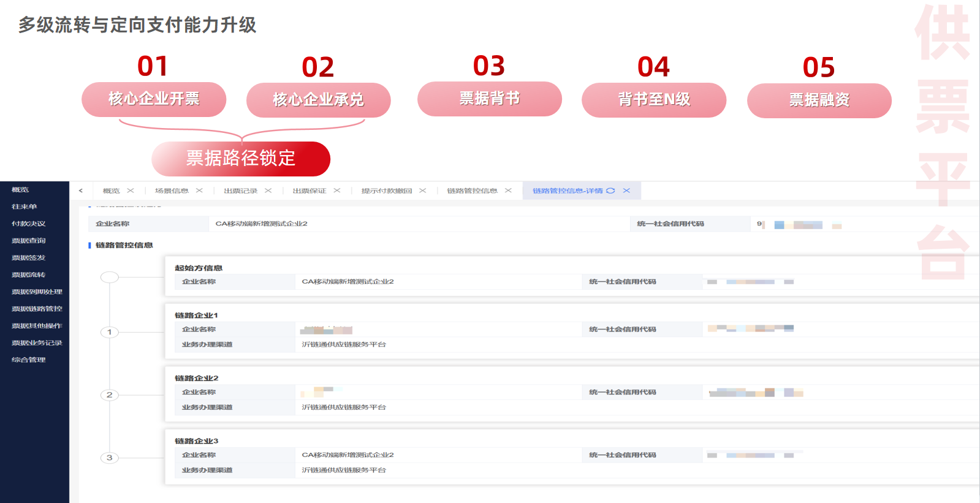Open 票据到期处理 in the sidebar
This screenshot has height=503, width=980.
coord(37,292)
